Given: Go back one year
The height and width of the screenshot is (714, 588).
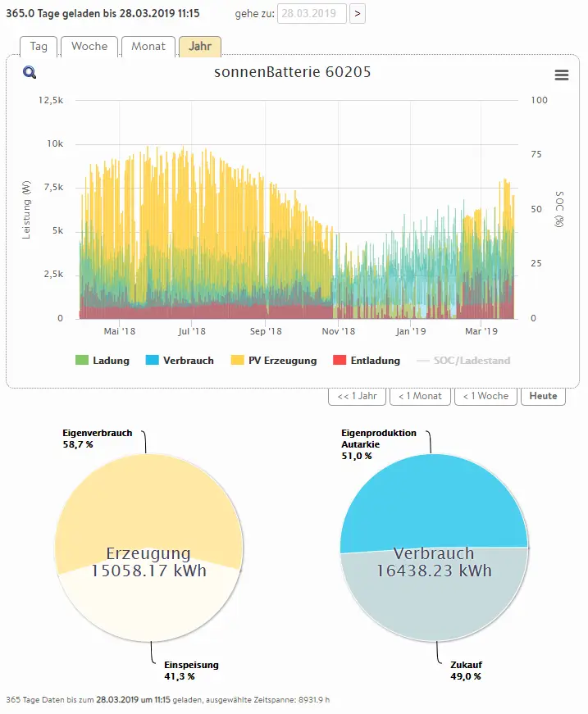Looking at the screenshot, I should [357, 396].
